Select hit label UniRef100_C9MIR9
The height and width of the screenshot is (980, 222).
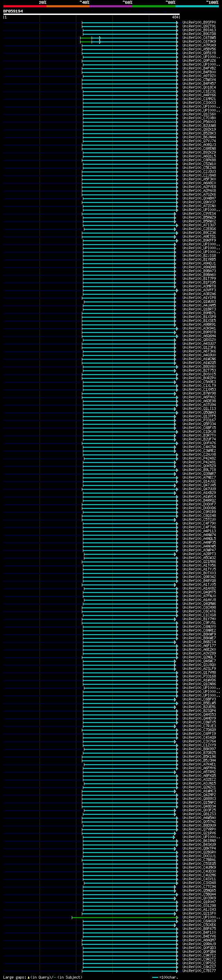pyautogui.click(x=199, y=512)
